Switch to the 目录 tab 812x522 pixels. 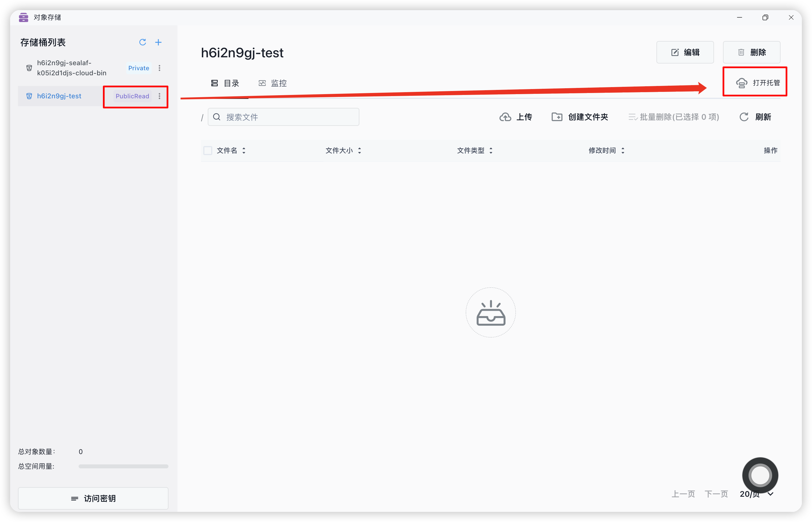[225, 83]
